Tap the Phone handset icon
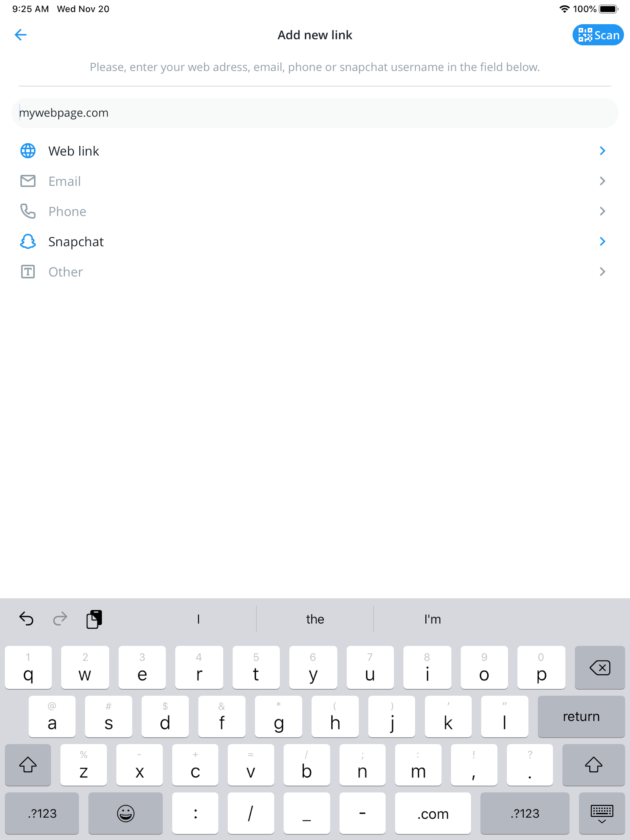This screenshot has width=630, height=840. click(x=28, y=211)
